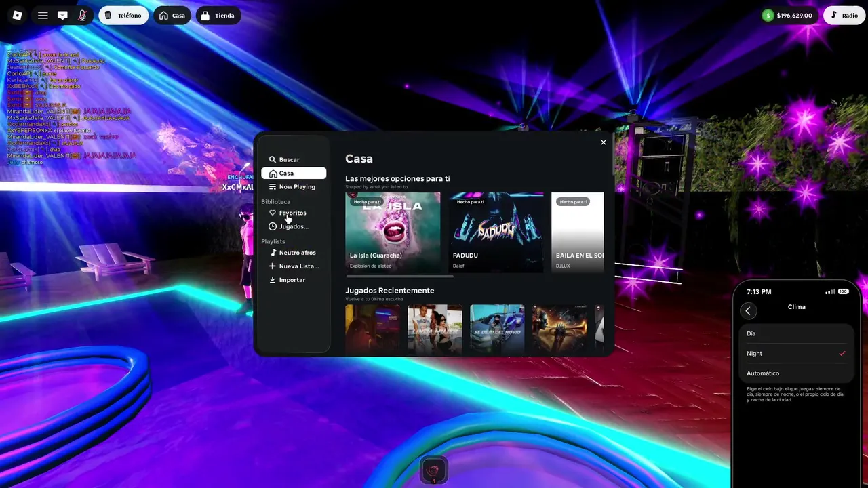Click the phone battery indicator
The image size is (868, 488).
coord(844,291)
